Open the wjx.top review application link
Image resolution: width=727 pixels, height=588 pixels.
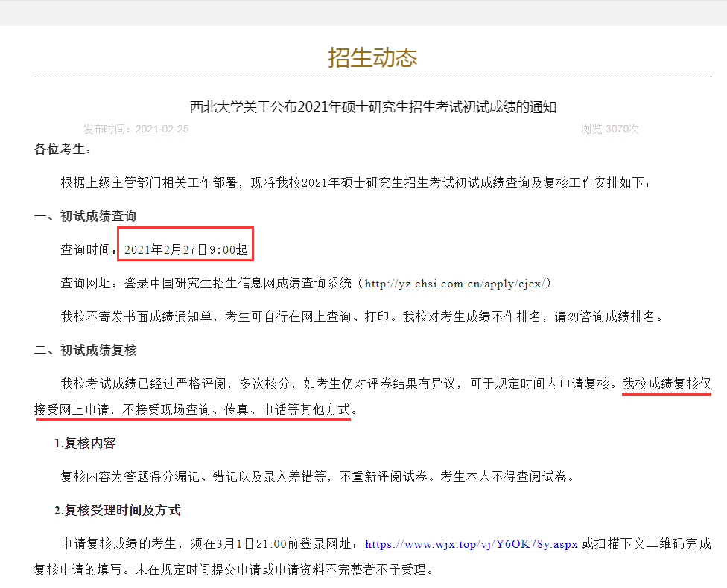pyautogui.click(x=471, y=544)
